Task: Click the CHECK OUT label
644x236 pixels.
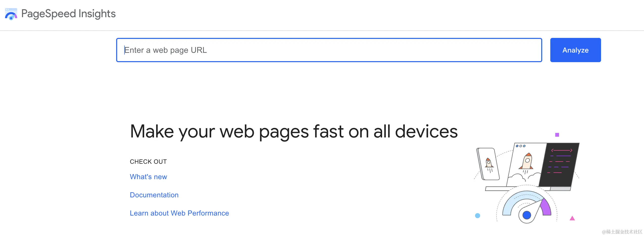Action: tap(148, 161)
